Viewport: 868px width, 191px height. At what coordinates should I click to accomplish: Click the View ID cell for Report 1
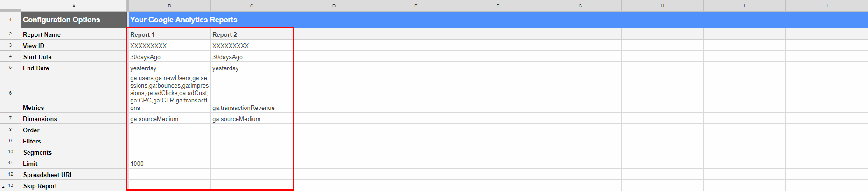point(169,46)
